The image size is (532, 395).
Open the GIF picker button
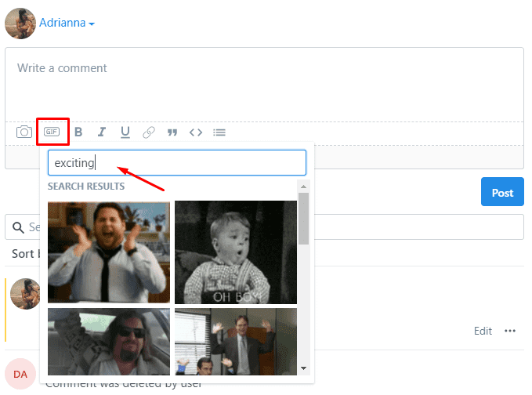pyautogui.click(x=52, y=132)
